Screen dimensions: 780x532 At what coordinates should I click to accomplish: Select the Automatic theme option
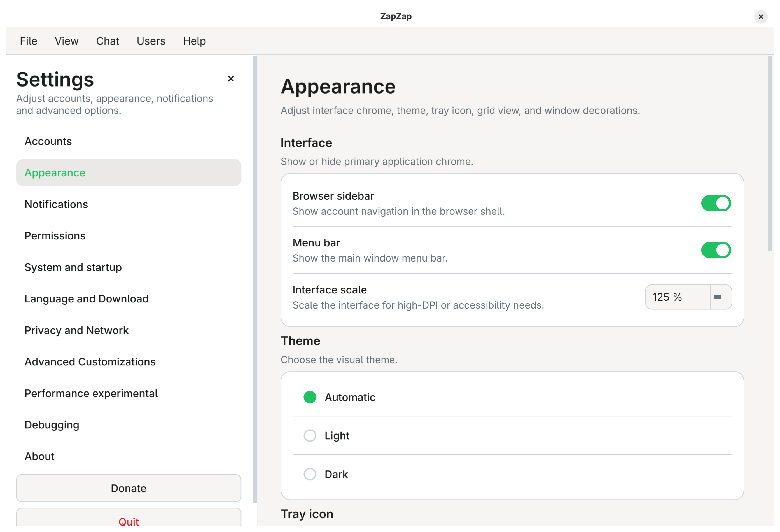tap(310, 397)
